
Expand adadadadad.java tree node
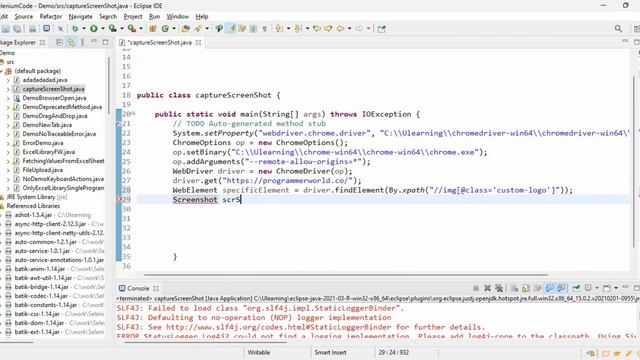[8, 80]
